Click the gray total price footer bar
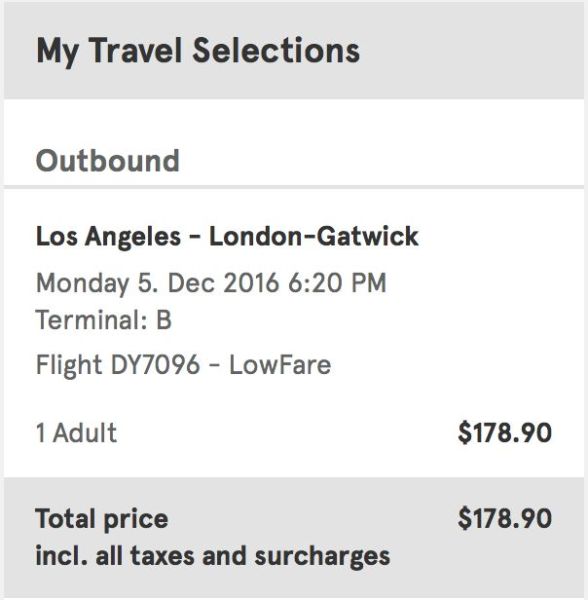The width and height of the screenshot is (588, 600). [294, 537]
